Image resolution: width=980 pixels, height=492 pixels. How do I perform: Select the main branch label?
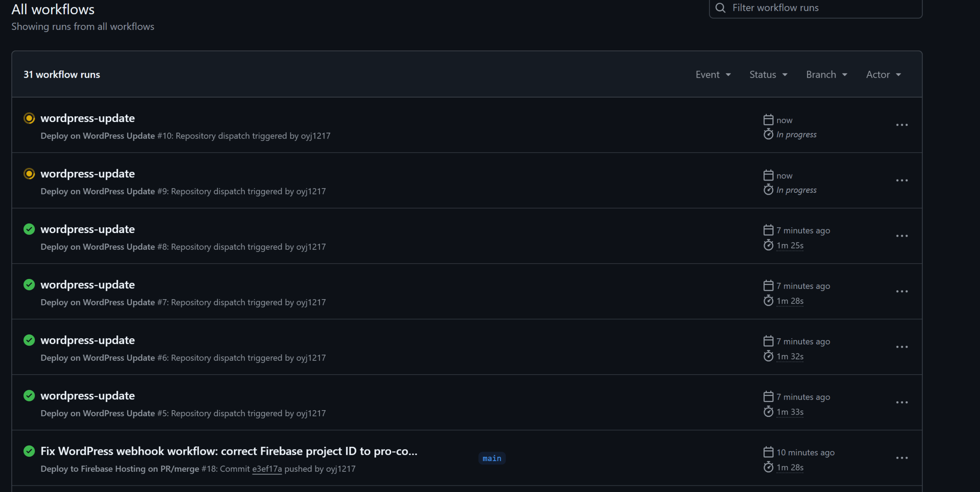pos(492,458)
